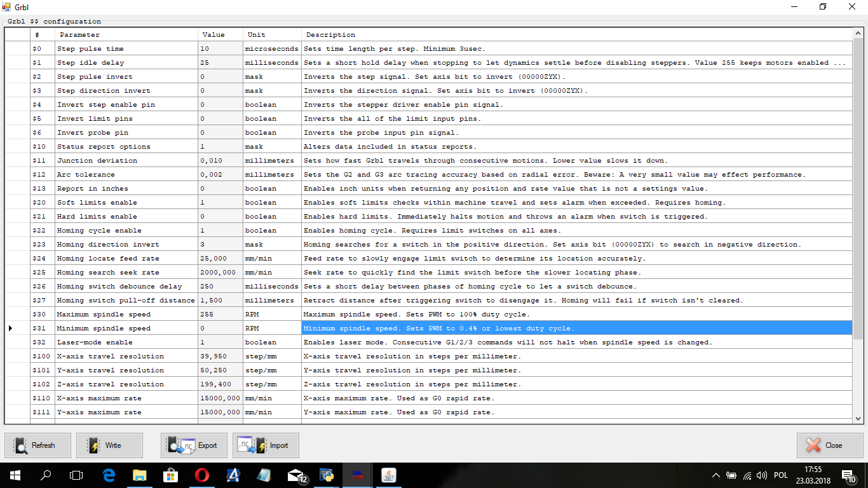Open the Microsoft Store taskbar icon
Screen dimensions: 868x488
(x=170, y=475)
